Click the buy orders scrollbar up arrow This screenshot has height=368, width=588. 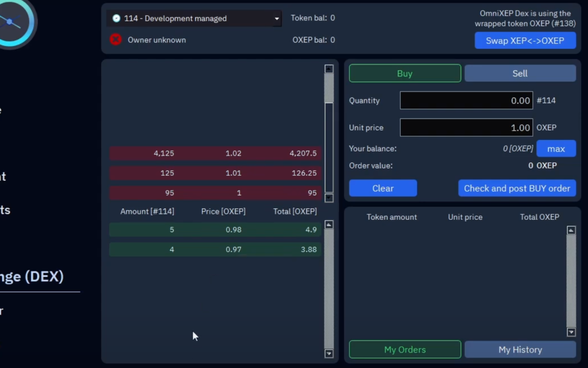329,224
